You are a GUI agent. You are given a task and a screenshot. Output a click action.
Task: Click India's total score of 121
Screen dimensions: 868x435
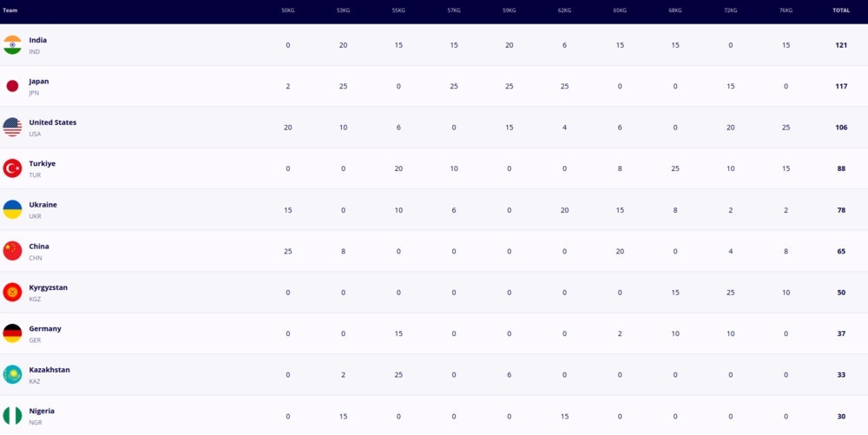[841, 45]
